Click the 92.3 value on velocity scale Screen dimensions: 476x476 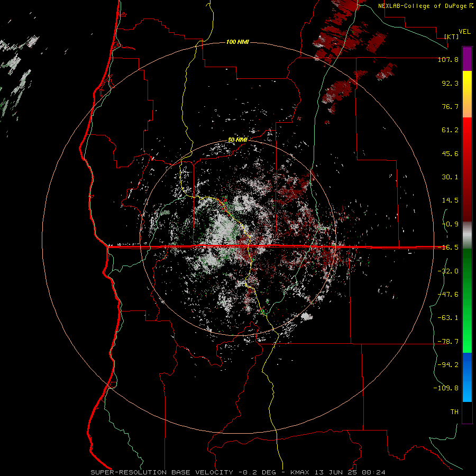pos(450,83)
